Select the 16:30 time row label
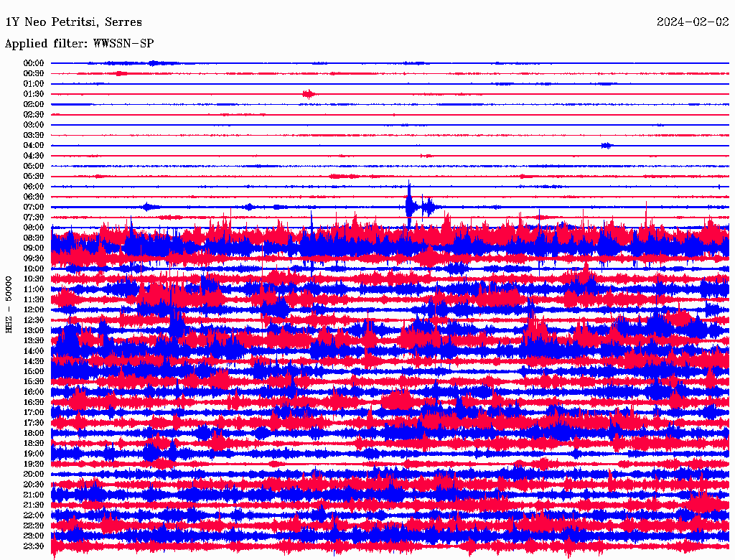Image resolution: width=735 pixels, height=560 pixels. pyautogui.click(x=34, y=402)
